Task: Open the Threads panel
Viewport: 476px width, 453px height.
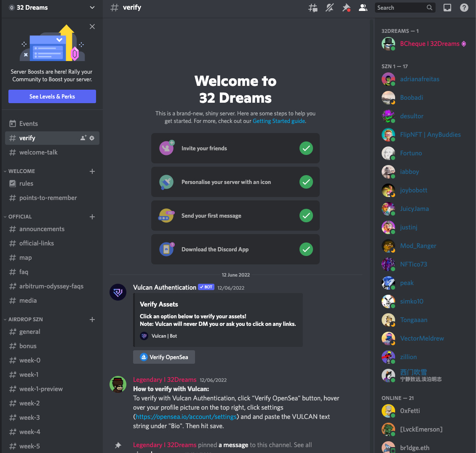Action: pos(313,8)
